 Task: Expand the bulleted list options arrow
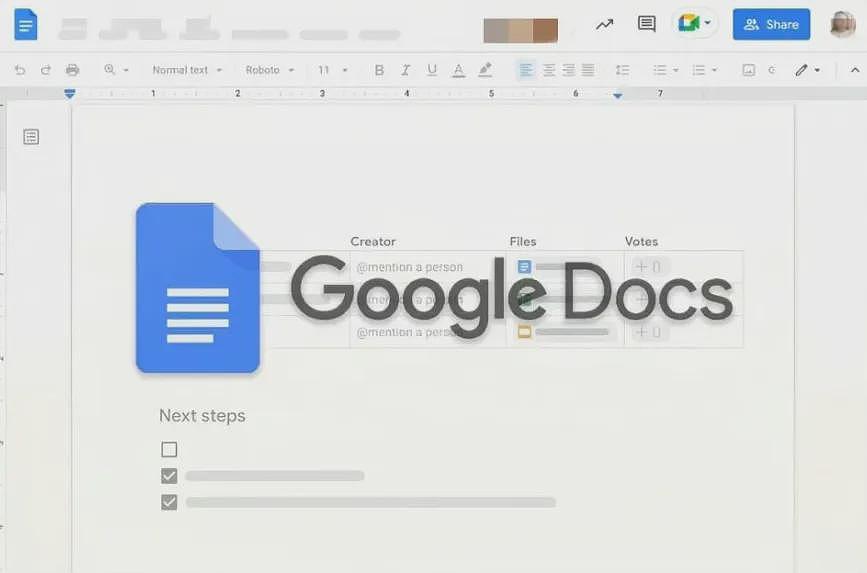pos(676,70)
